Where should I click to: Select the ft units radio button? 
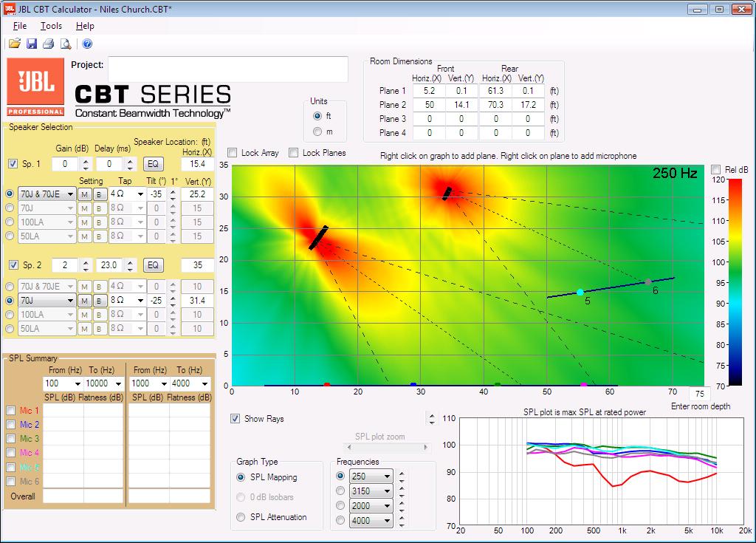317,116
